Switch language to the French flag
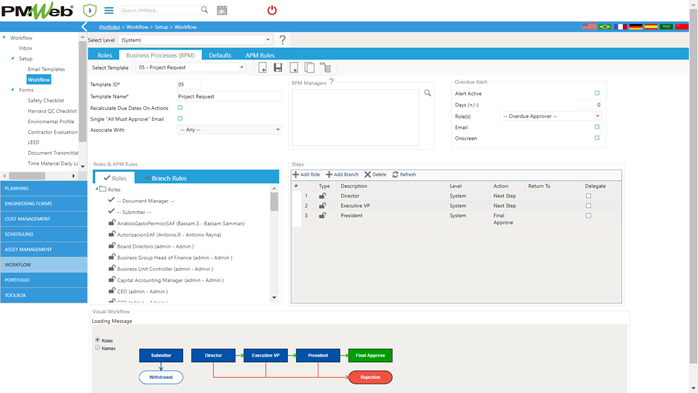The width and height of the screenshot is (698, 393). [x=620, y=27]
